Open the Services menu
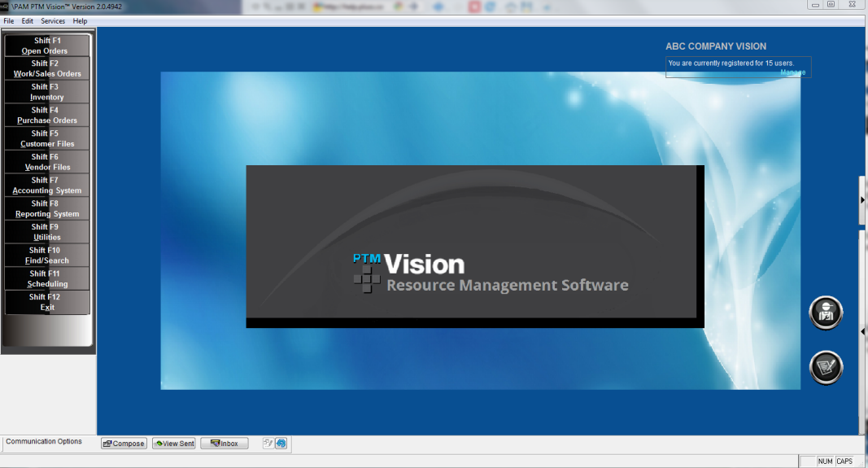The height and width of the screenshot is (468, 868). 53,21
